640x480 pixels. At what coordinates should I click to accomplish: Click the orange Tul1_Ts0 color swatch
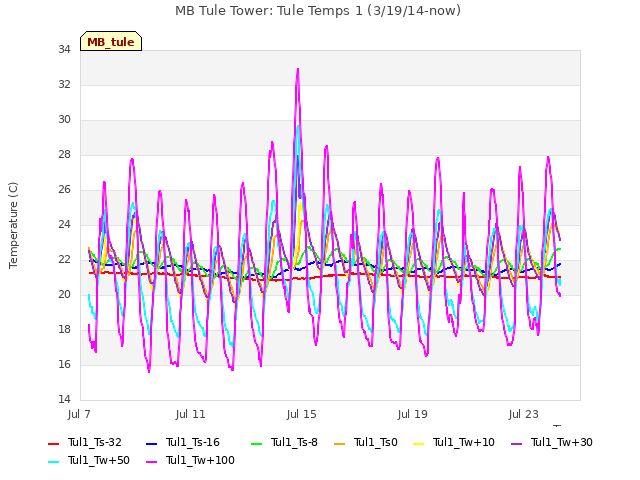339,444
